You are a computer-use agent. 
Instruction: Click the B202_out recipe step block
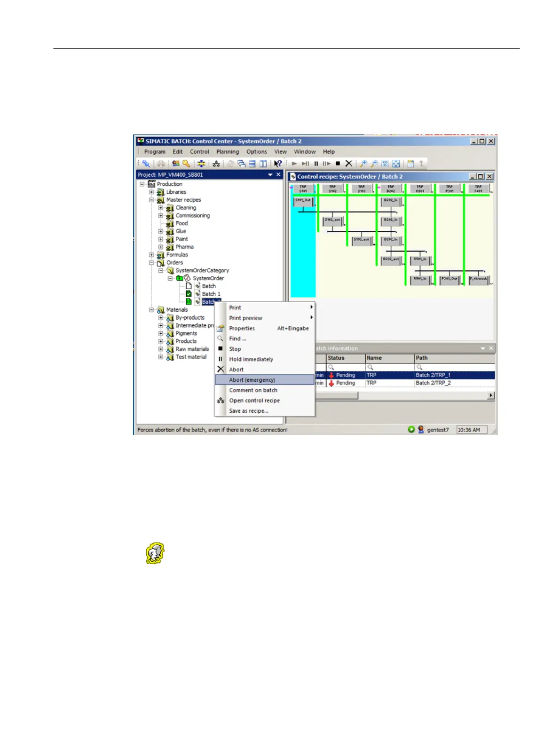click(x=391, y=259)
